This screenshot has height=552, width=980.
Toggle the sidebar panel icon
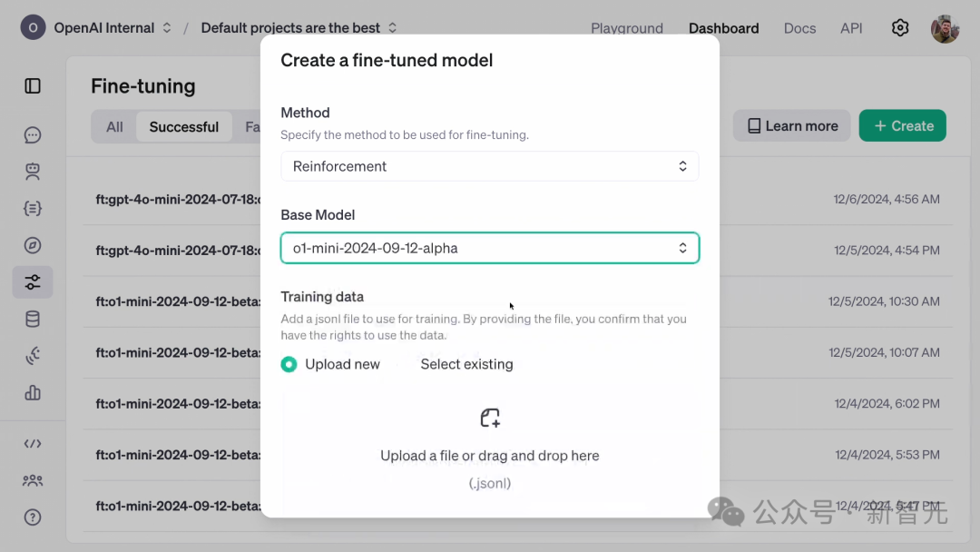[x=33, y=86]
